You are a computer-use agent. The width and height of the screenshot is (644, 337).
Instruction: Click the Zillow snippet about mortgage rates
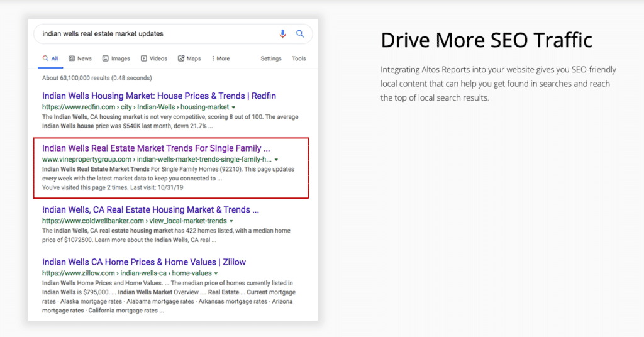coord(169,297)
